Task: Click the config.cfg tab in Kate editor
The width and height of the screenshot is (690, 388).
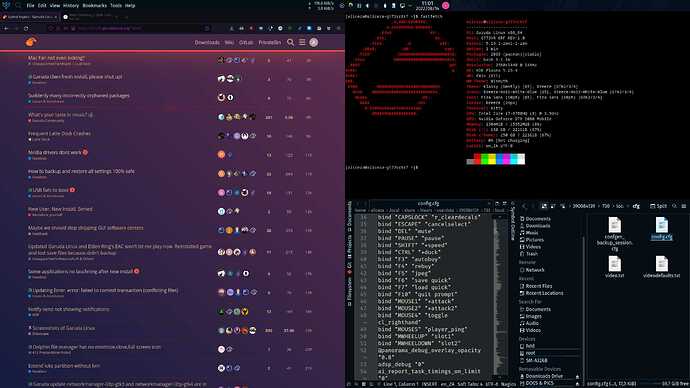Action: [428, 204]
